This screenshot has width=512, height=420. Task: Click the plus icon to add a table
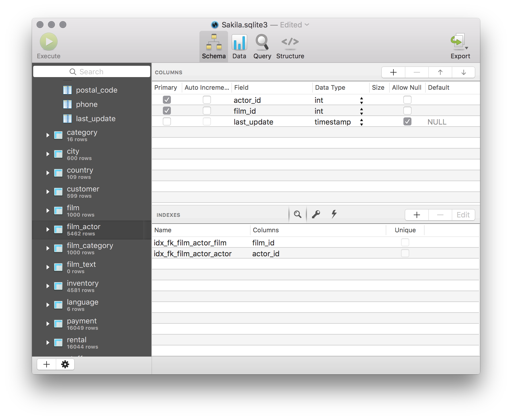46,364
